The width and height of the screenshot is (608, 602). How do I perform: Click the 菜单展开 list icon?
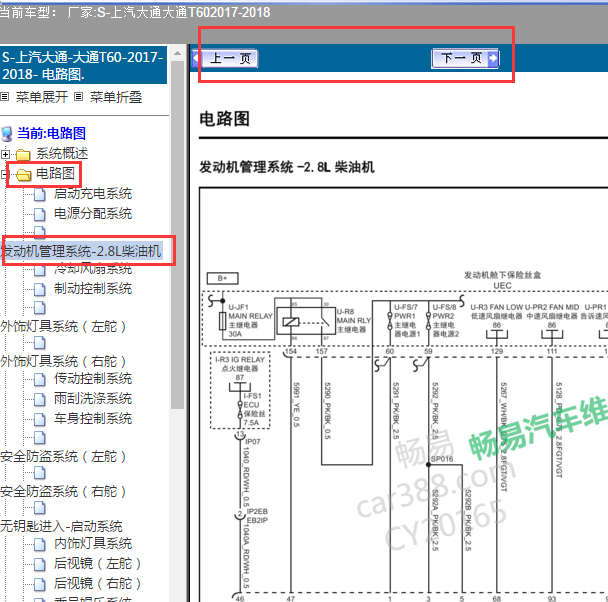pyautogui.click(x=5, y=97)
